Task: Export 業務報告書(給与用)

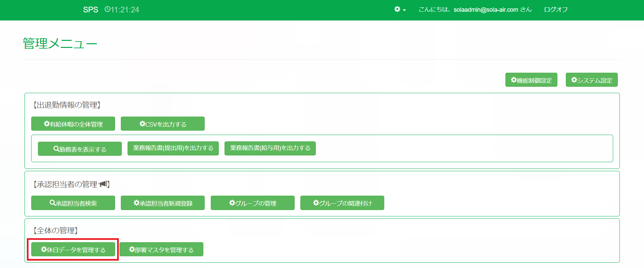Action: tap(270, 148)
